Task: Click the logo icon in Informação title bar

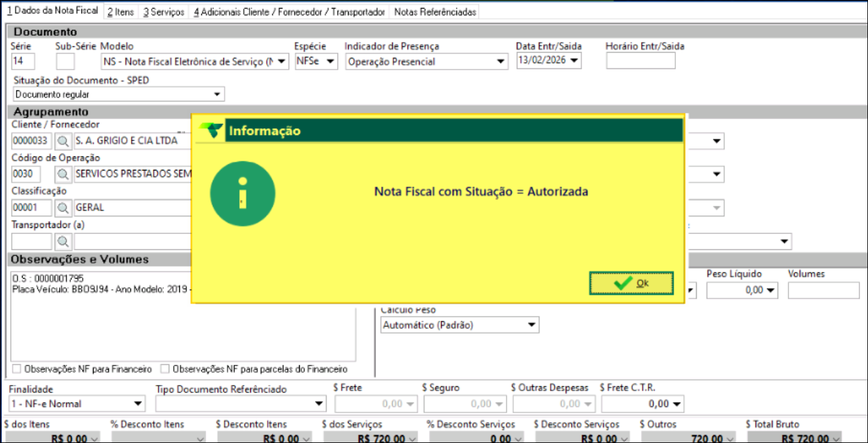Action: [212, 131]
